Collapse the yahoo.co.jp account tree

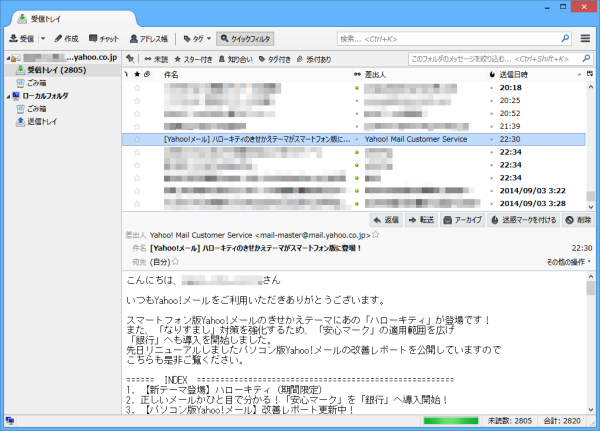point(8,58)
